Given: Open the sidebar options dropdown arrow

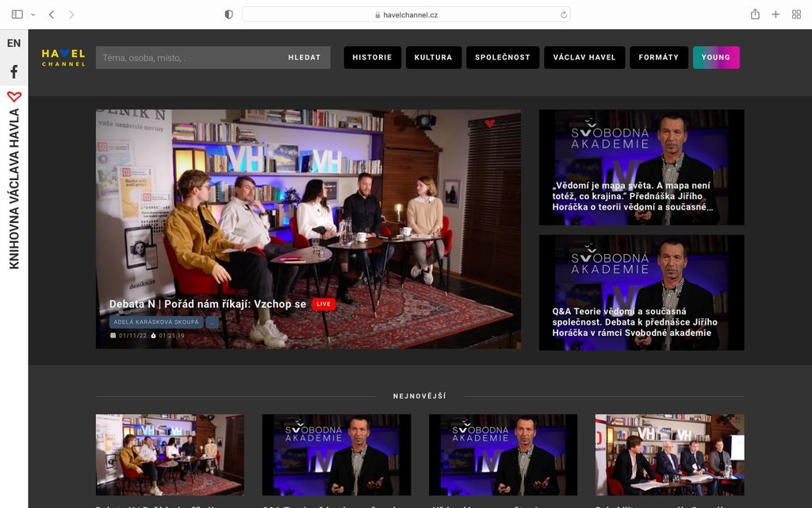Looking at the screenshot, I should (x=33, y=14).
